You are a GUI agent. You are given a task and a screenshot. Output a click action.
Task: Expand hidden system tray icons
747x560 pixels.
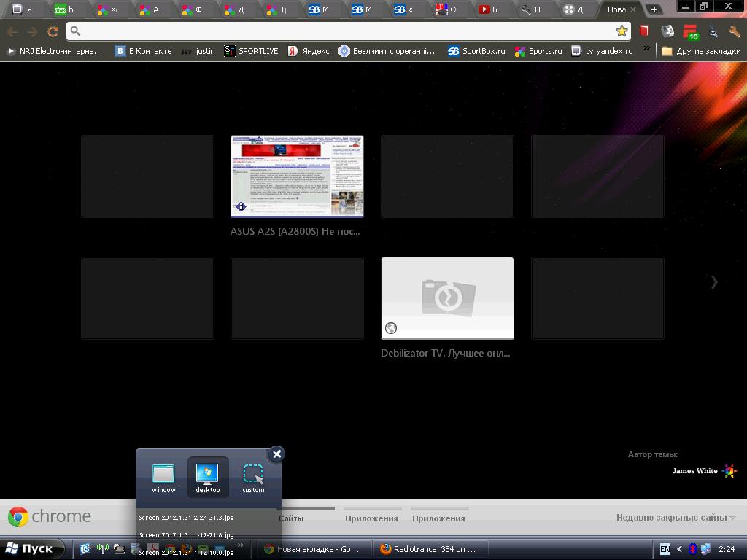(x=680, y=550)
